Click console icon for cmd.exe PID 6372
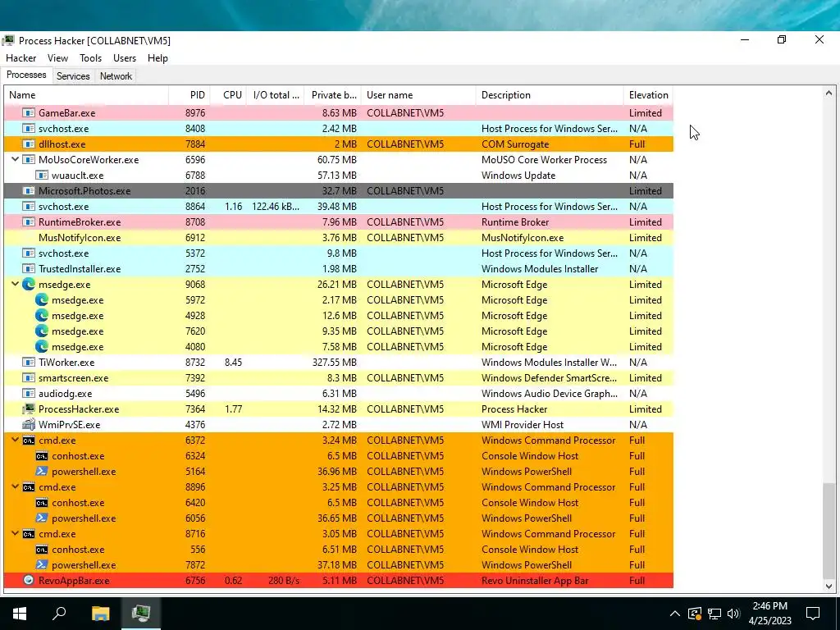This screenshot has width=840, height=630. tap(29, 441)
